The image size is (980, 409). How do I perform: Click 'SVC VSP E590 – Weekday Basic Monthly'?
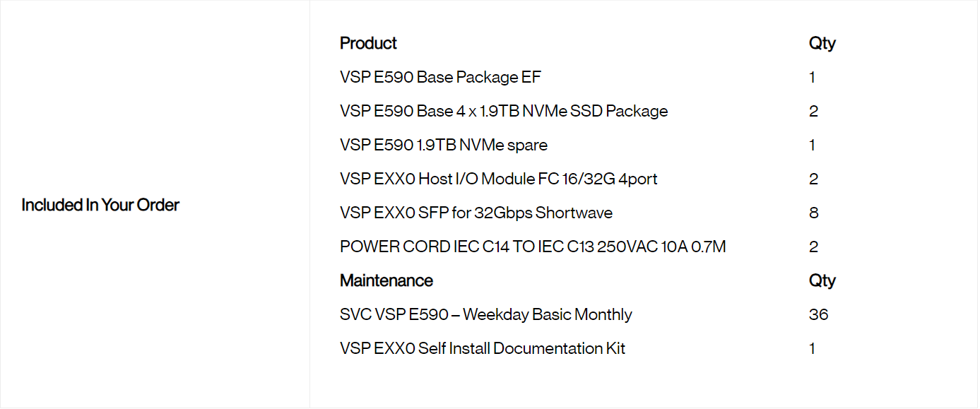(x=485, y=314)
